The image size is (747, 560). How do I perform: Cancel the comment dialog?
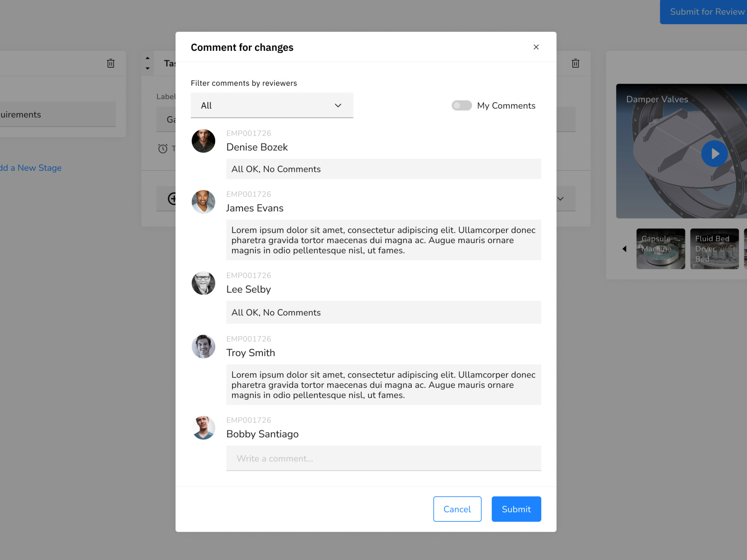click(457, 509)
